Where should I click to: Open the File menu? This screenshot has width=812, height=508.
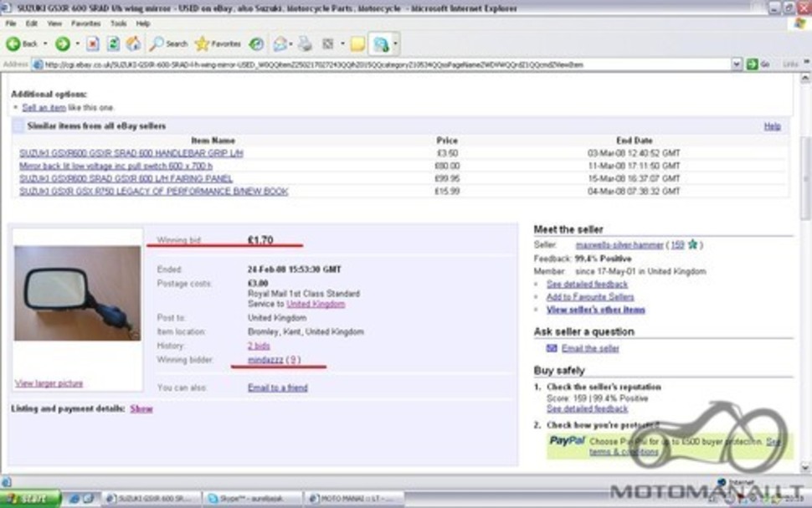(11, 23)
